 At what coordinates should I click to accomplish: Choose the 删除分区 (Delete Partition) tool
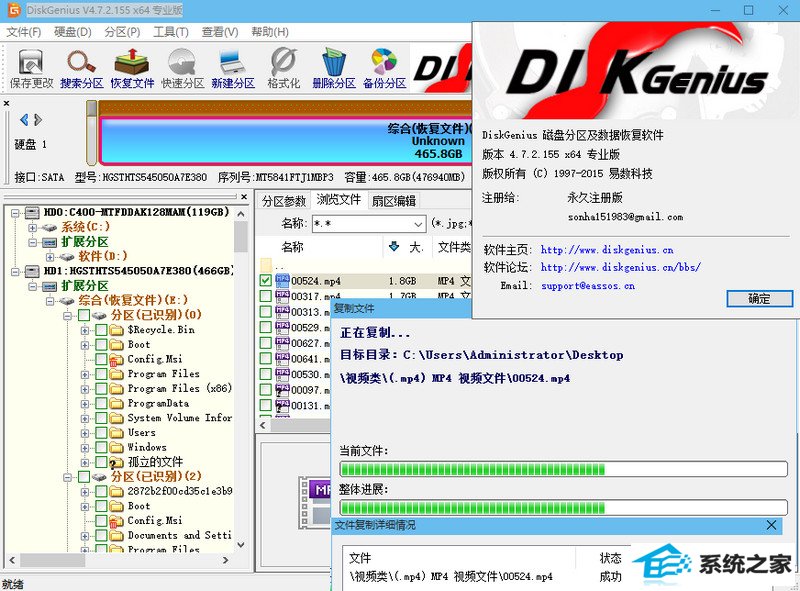(334, 68)
